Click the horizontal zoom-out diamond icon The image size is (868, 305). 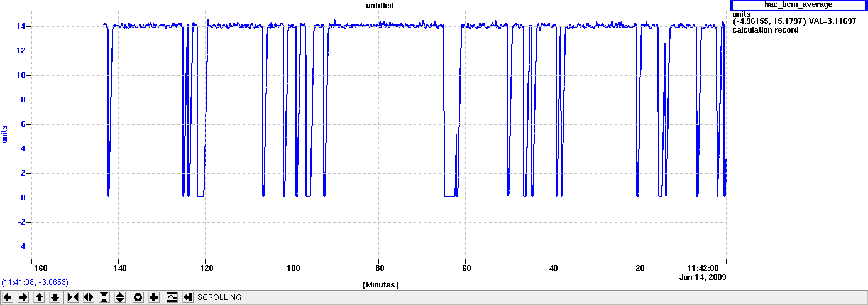[x=89, y=297]
